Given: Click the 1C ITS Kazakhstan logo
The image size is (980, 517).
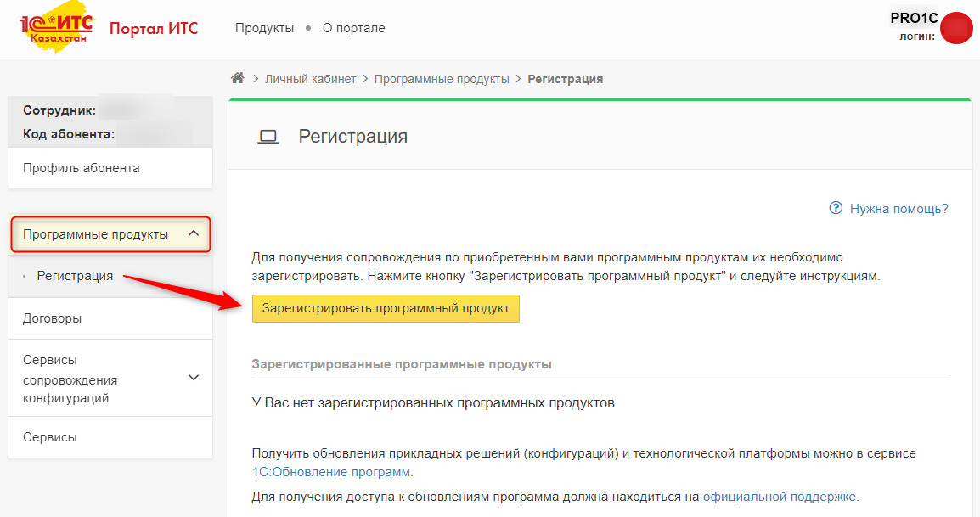Looking at the screenshot, I should [57, 28].
